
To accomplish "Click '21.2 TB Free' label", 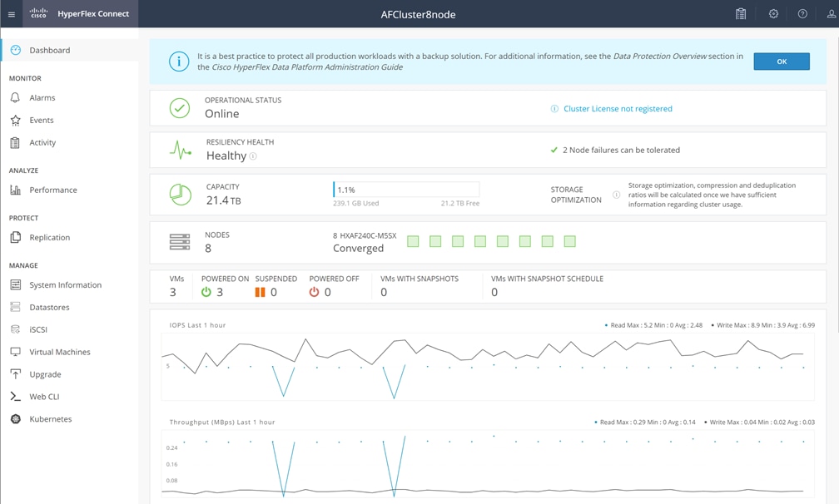I will pos(460,203).
